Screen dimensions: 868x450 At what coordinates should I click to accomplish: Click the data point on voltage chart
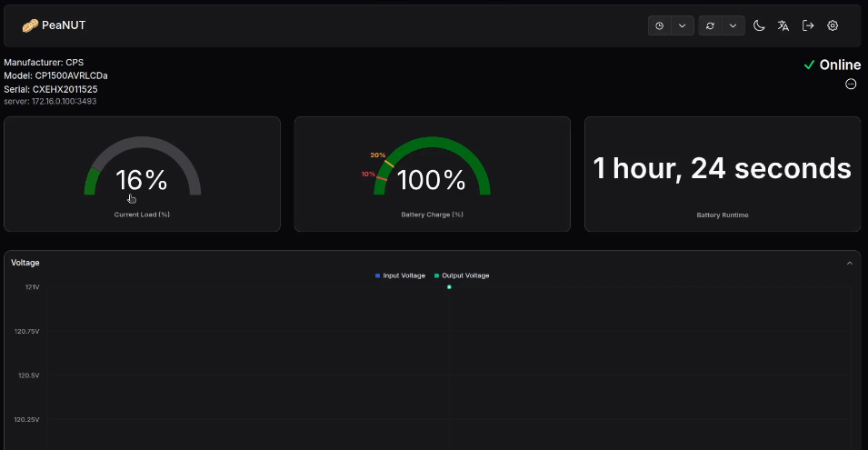tap(449, 286)
